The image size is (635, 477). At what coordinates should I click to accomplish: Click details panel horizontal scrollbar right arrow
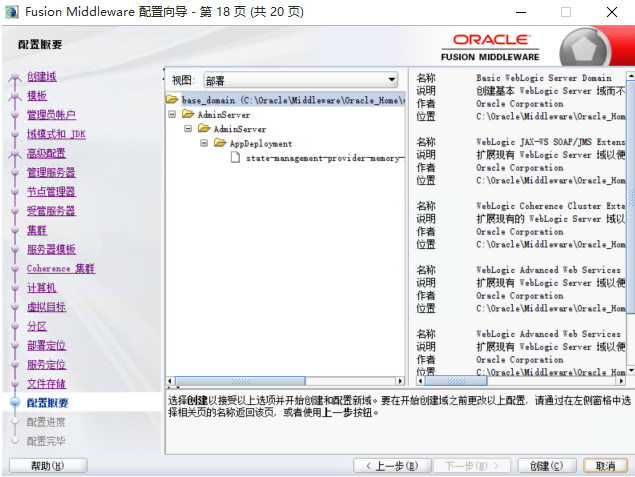tap(622, 381)
